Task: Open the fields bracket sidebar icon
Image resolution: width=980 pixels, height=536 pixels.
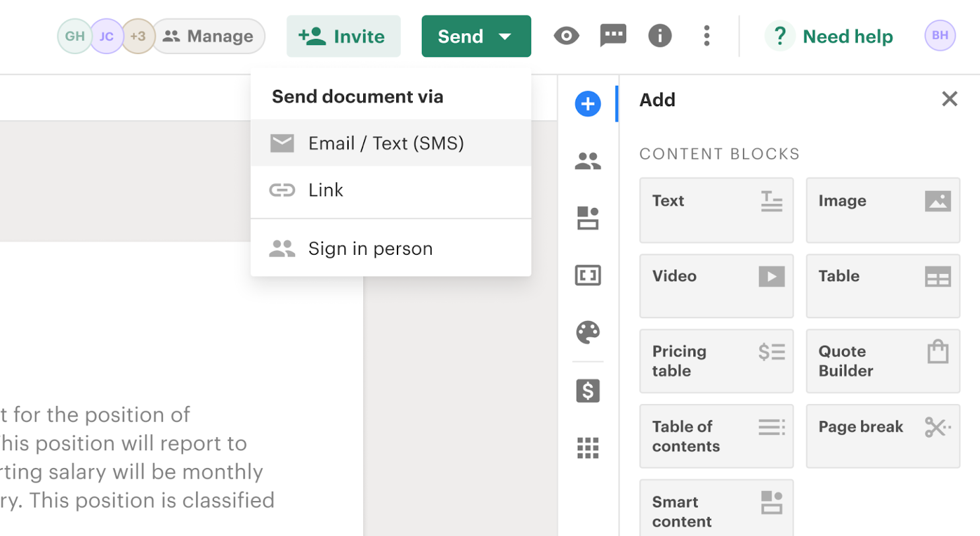Action: pos(588,275)
